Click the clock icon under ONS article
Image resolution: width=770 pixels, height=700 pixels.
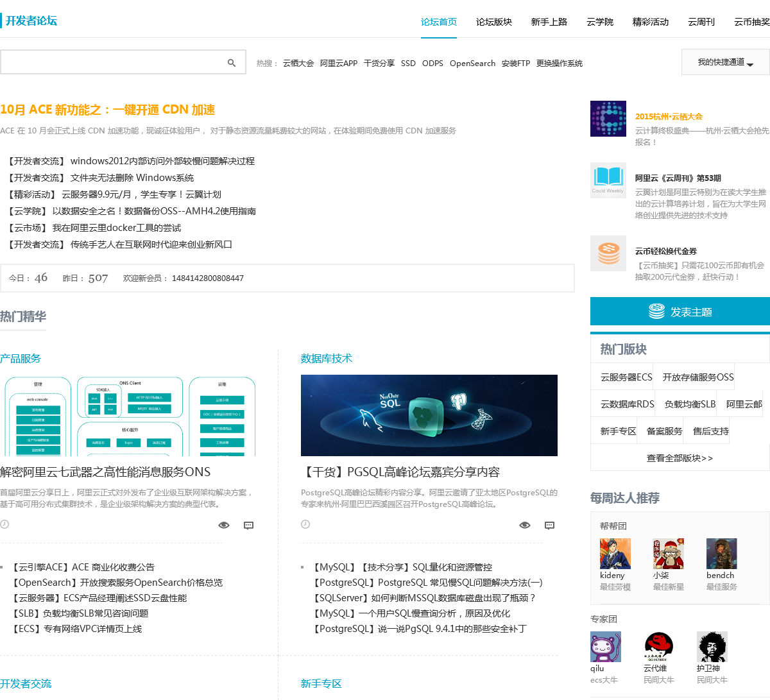coord(4,524)
